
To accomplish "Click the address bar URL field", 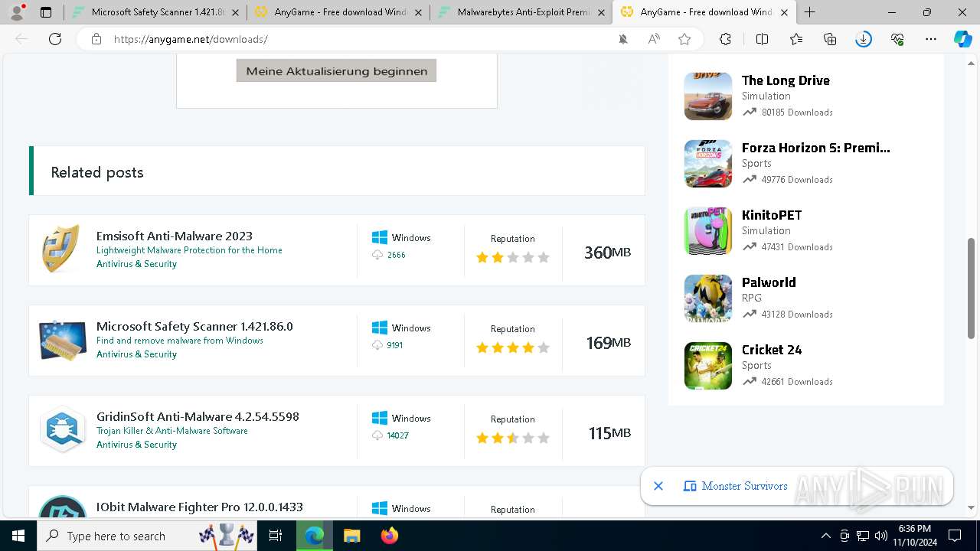I will (x=360, y=39).
